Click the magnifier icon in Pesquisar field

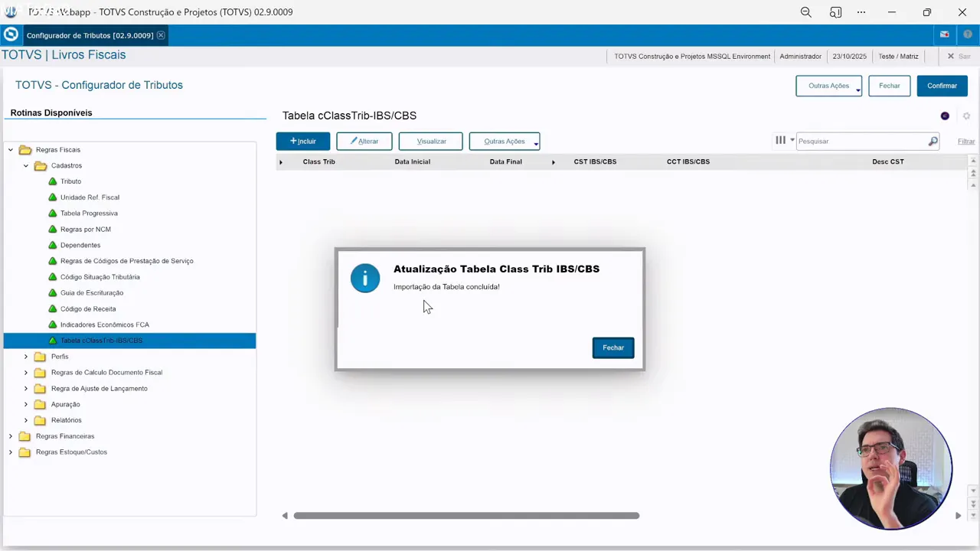[x=933, y=142]
